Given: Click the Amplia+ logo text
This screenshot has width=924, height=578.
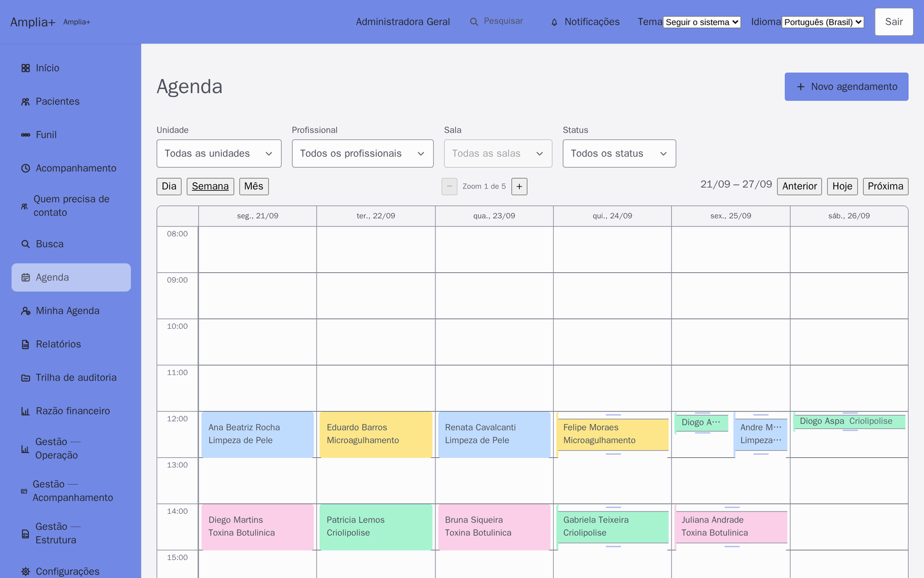Looking at the screenshot, I should [33, 22].
